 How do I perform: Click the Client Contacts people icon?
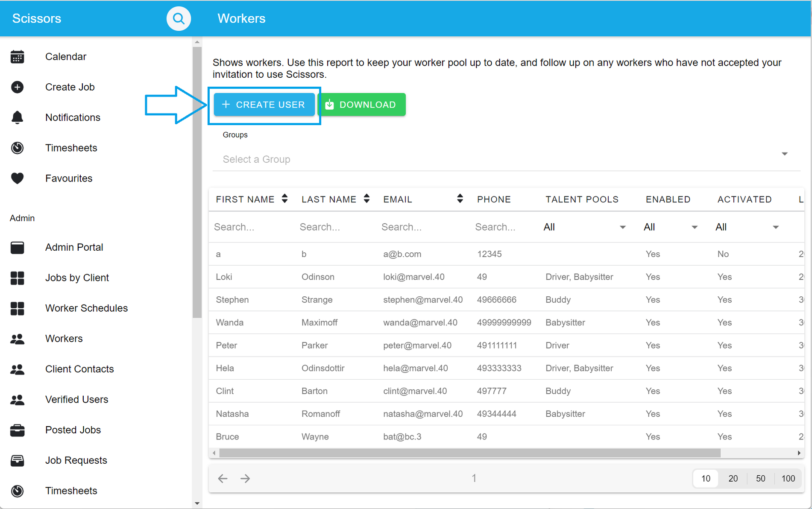[x=18, y=369]
